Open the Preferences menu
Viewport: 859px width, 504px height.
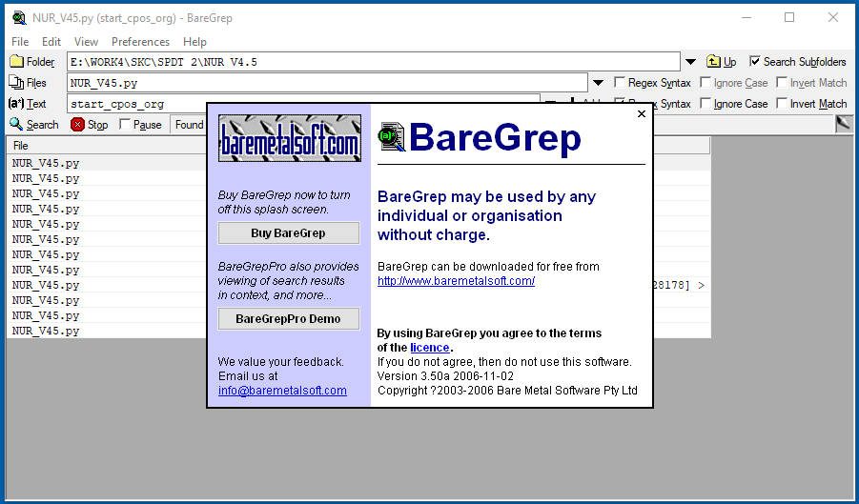point(140,42)
